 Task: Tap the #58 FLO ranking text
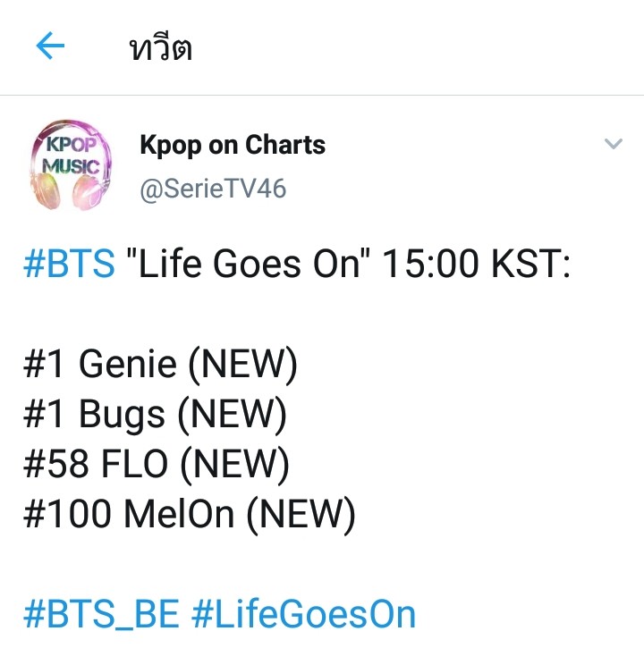click(x=96, y=464)
